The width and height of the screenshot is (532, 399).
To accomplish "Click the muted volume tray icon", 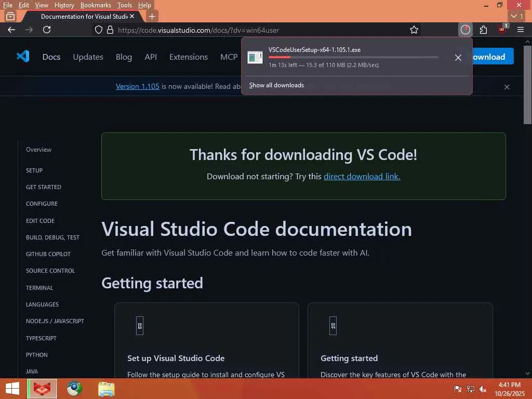I will pyautogui.click(x=483, y=389).
